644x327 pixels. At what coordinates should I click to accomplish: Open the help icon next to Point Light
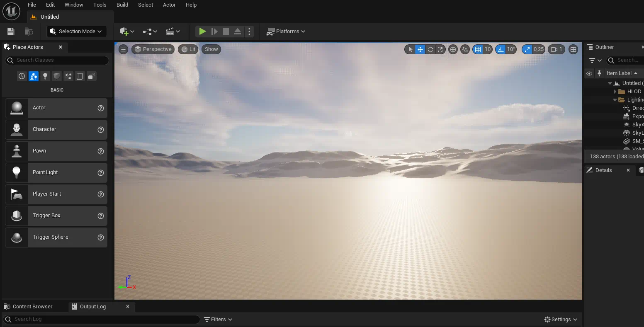[100, 173]
